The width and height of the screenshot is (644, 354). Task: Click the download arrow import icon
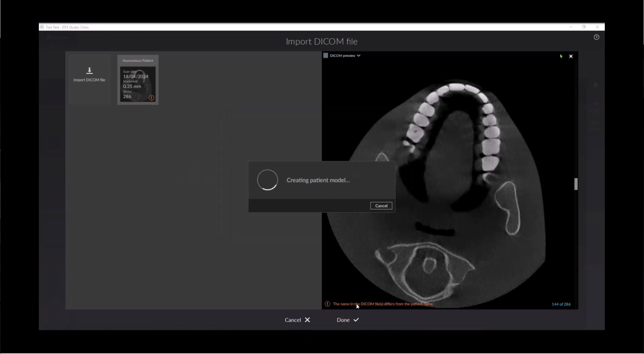89,71
